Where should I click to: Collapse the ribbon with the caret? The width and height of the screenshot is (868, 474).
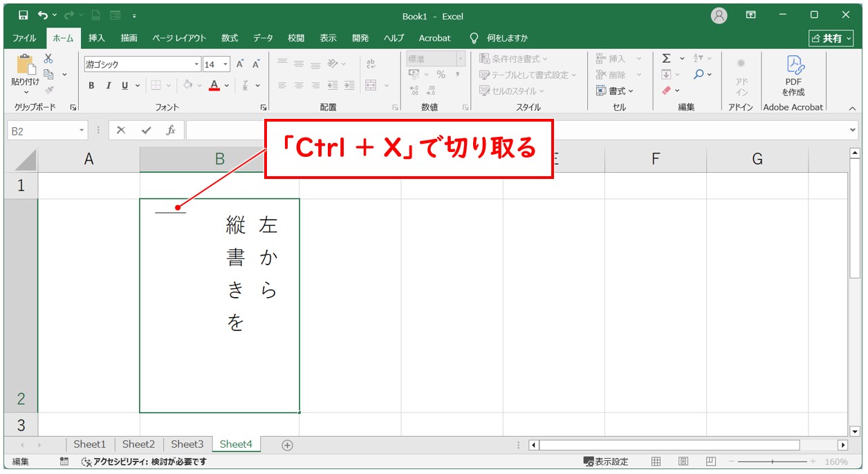pos(852,108)
